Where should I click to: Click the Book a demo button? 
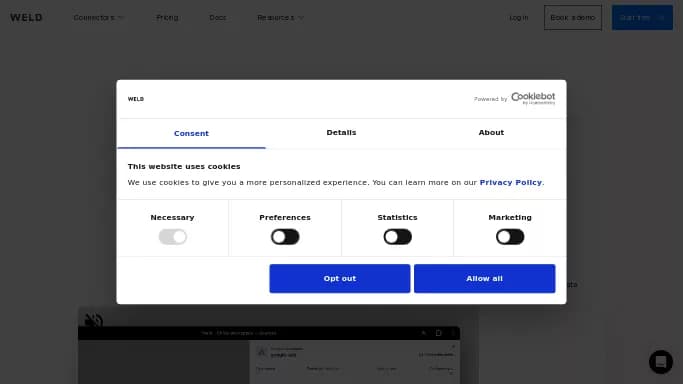tap(572, 17)
